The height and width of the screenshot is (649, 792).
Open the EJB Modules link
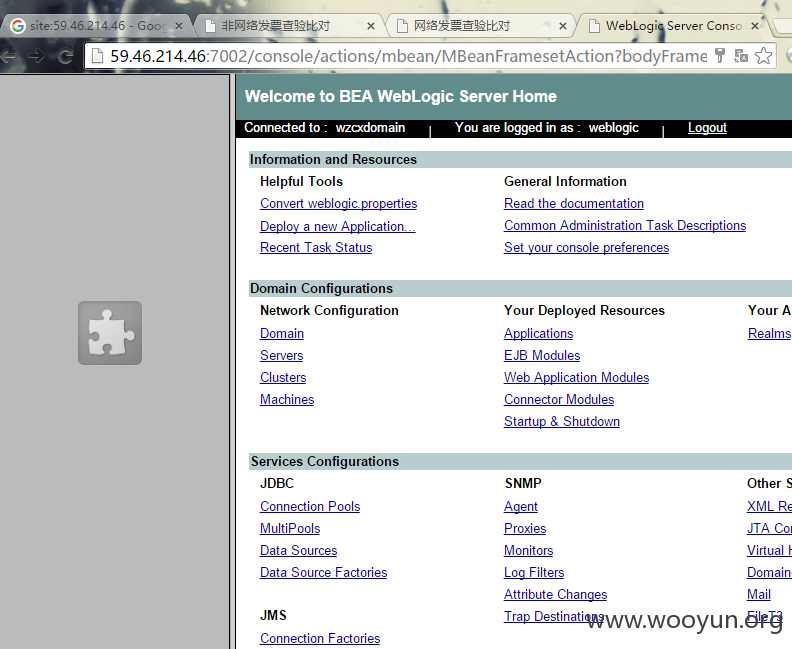(x=542, y=356)
